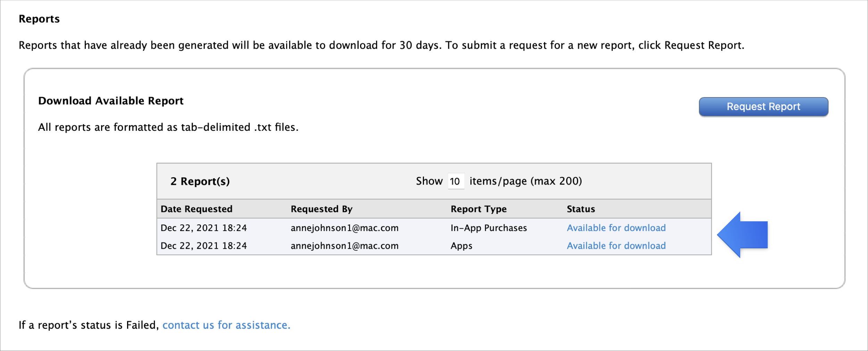The width and height of the screenshot is (868, 351).
Task: Click the Request Report button
Action: [763, 107]
